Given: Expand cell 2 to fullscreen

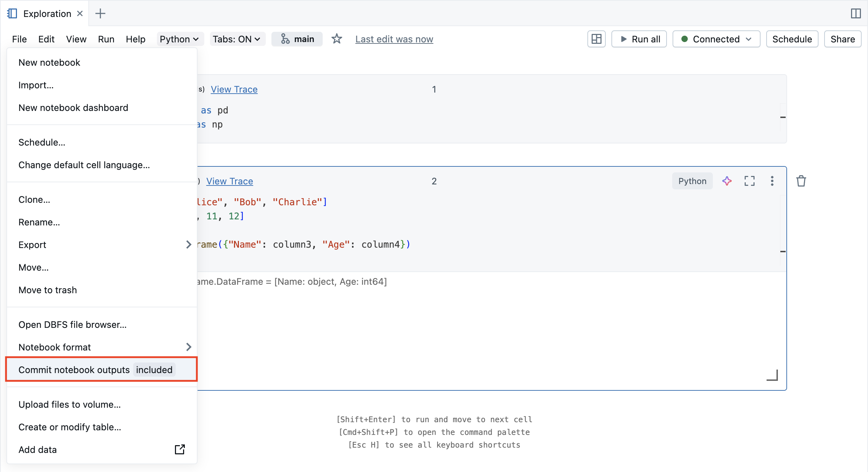Looking at the screenshot, I should (750, 181).
